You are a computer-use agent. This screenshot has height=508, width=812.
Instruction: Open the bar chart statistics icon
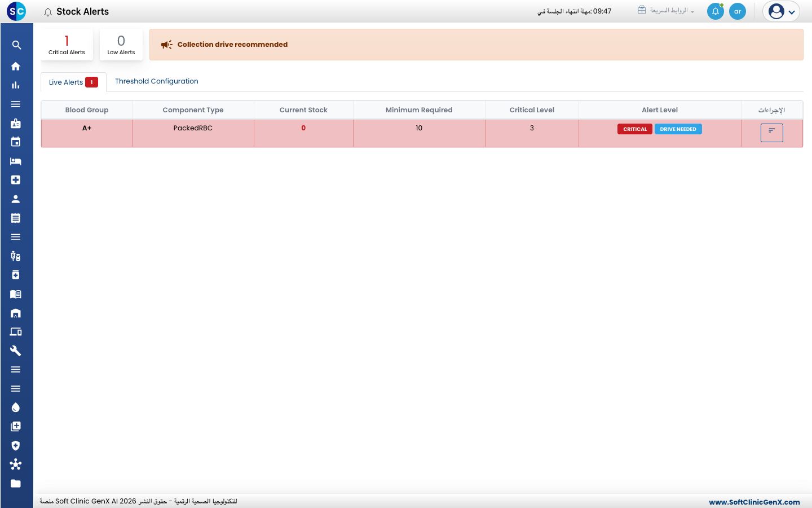click(x=16, y=85)
